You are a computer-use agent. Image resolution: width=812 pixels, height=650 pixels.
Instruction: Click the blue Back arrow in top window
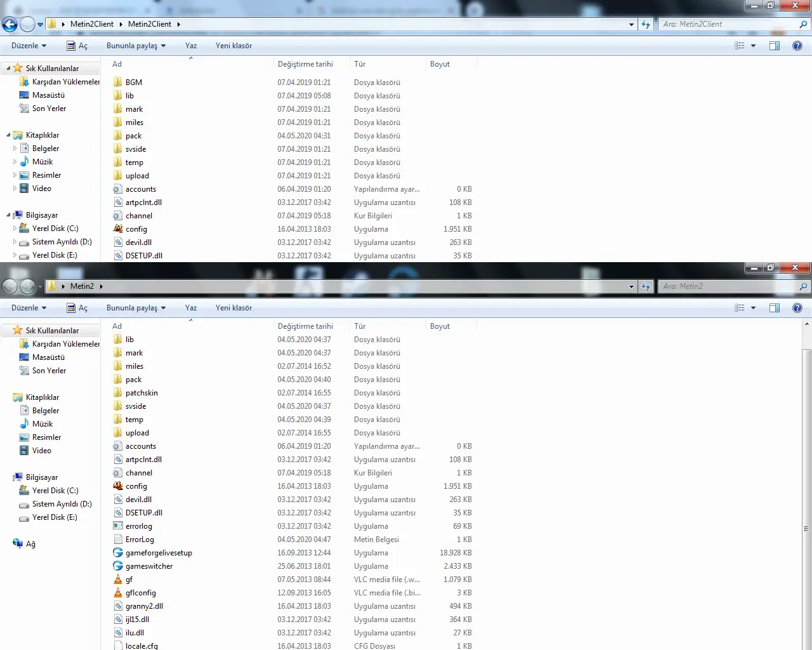[10, 25]
